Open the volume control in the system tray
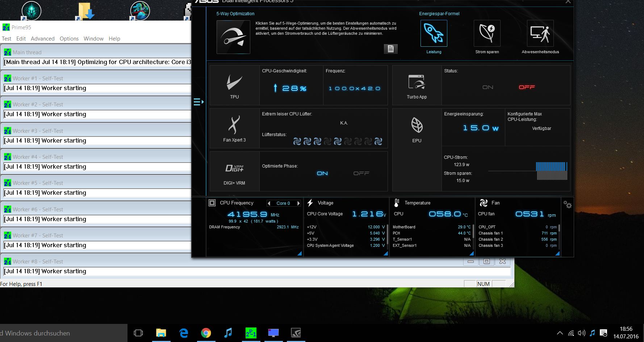644x342 pixels. pyautogui.click(x=582, y=333)
